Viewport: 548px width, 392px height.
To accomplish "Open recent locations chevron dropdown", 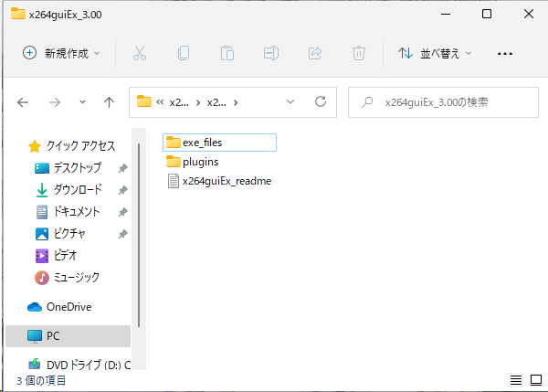I will pyautogui.click(x=82, y=102).
